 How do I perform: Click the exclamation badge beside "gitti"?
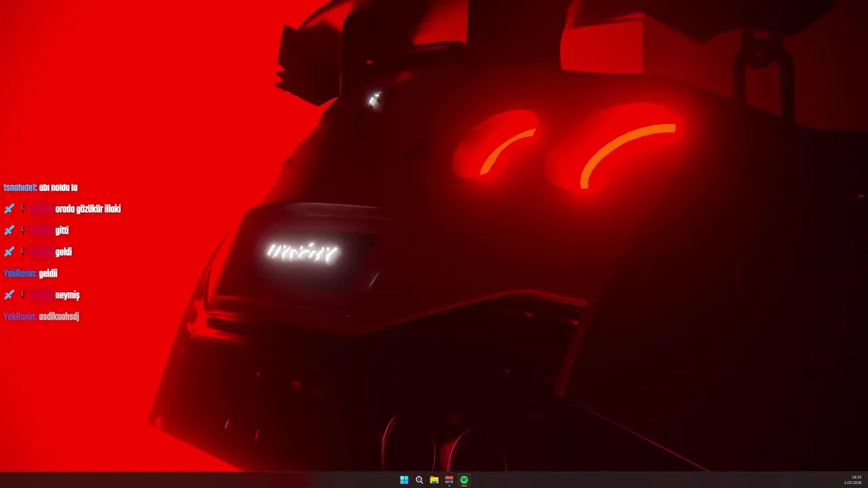pyautogui.click(x=22, y=230)
